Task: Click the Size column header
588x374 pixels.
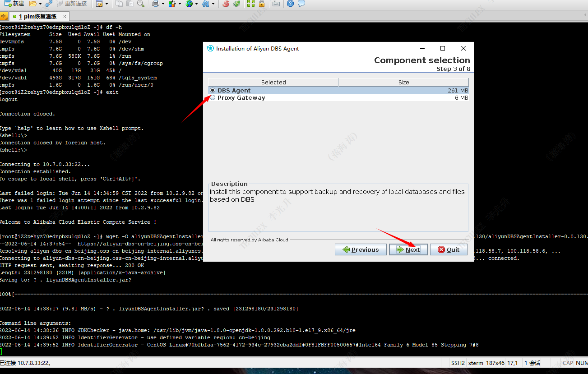Action: click(x=403, y=82)
